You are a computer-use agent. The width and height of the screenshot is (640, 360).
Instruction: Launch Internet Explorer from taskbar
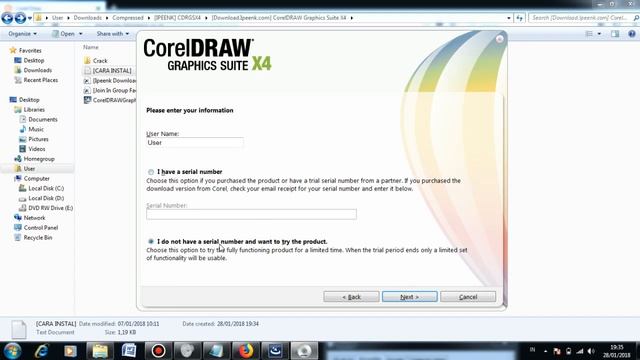pyautogui.click(x=42, y=351)
